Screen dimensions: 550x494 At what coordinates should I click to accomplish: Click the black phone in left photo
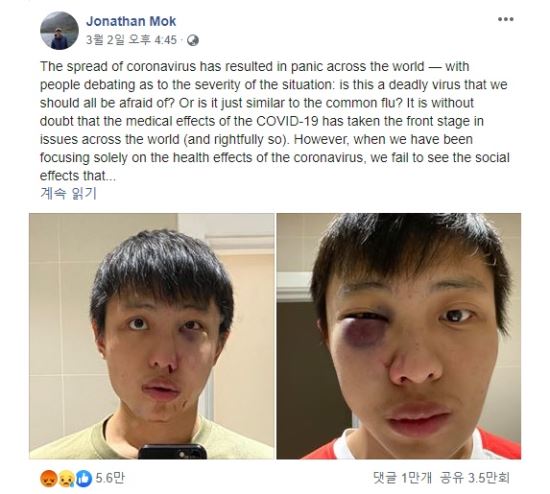(172, 452)
